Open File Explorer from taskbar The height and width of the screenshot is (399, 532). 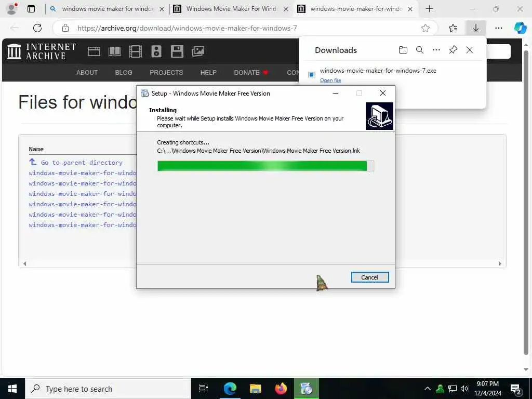pyautogui.click(x=256, y=389)
